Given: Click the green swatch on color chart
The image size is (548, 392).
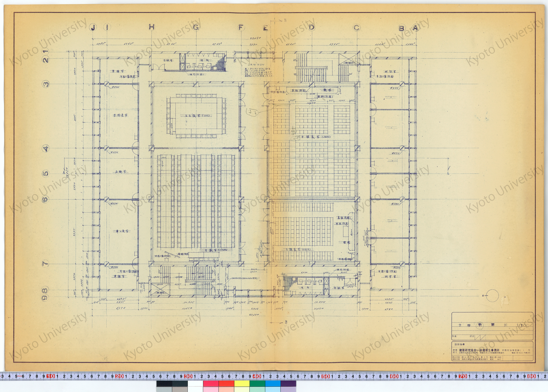Looking at the screenshot, I should (257, 383).
